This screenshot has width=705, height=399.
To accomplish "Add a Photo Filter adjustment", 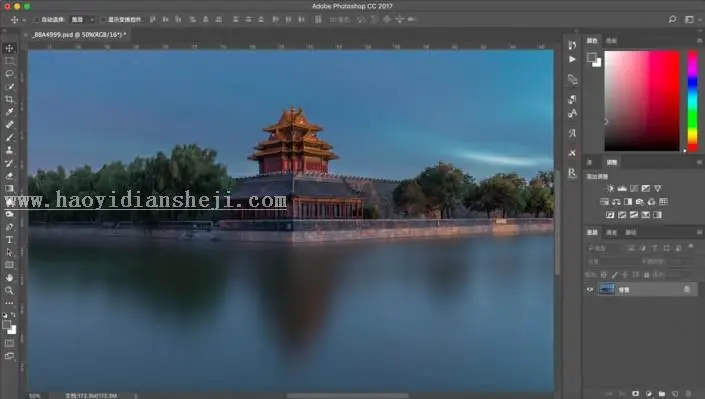I will coord(640,202).
